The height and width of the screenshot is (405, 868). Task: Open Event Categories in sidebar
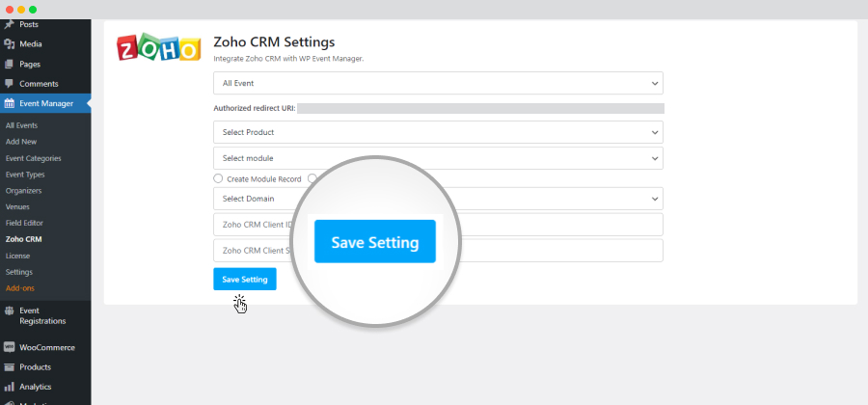pos(33,158)
